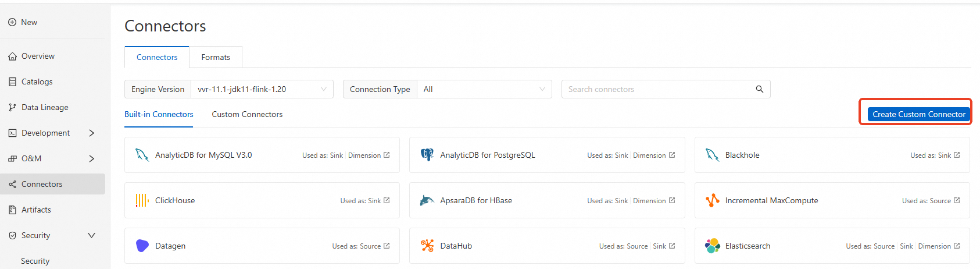
Task: Click the ApsaraDB for HBase orca logo
Action: tap(427, 200)
